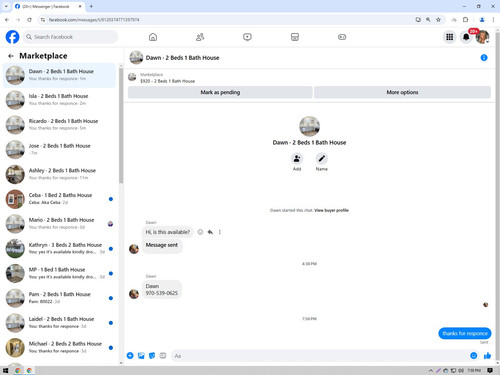Open the Kathryn - 3 Beds 2 Baths House chat
This screenshot has height=375, width=500.
59,249
